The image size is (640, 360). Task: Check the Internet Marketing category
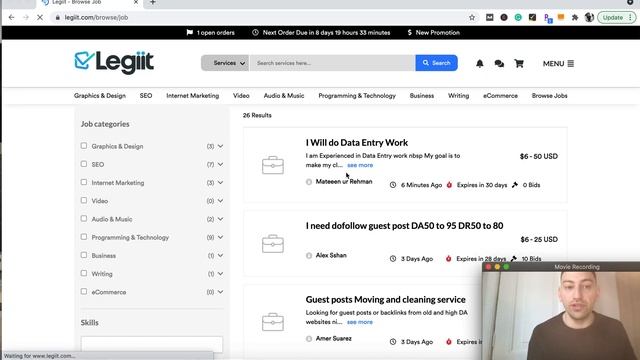84,182
